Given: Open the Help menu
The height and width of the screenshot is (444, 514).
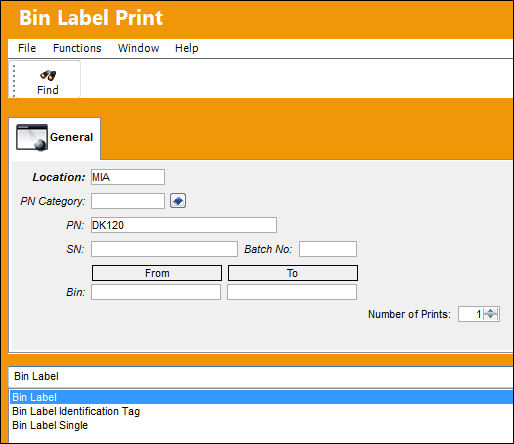Looking at the screenshot, I should pos(187,48).
